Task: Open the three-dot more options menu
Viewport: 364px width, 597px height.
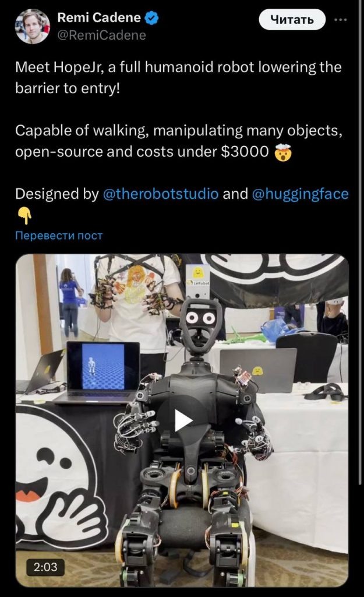Action: (341, 19)
